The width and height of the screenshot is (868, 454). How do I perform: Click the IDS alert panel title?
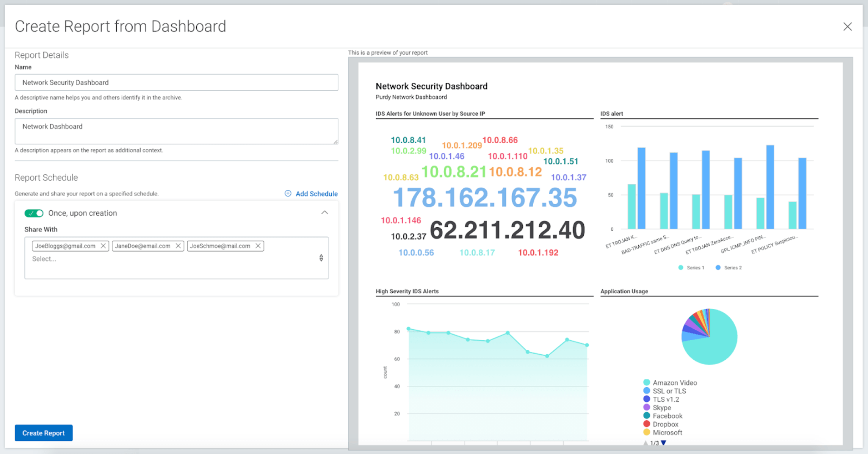[611, 114]
